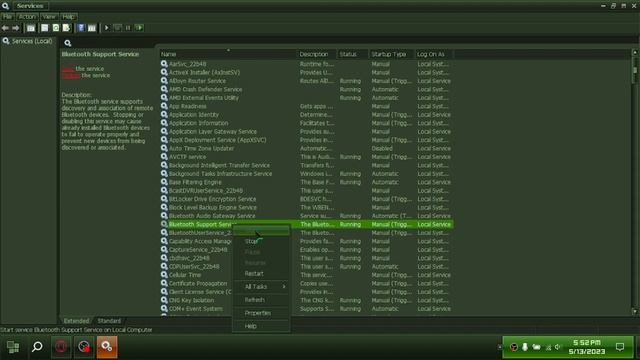Select the Cellular Time service
640x360 pixels.
(x=306, y=275)
